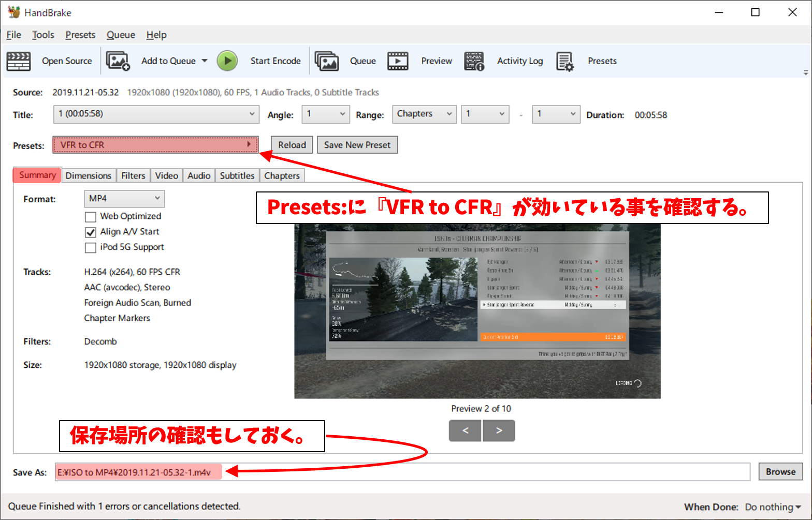Click the Start Encode toolbar label

(275, 61)
